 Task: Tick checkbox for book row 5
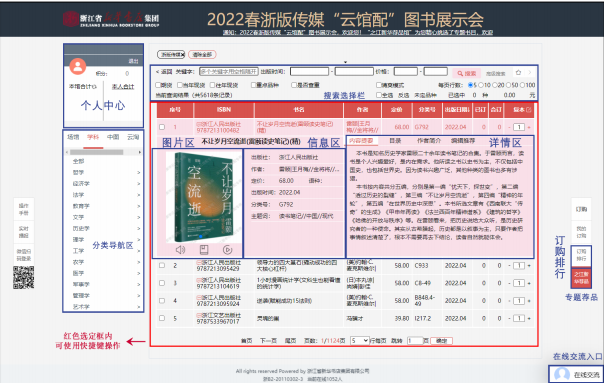tap(162, 318)
